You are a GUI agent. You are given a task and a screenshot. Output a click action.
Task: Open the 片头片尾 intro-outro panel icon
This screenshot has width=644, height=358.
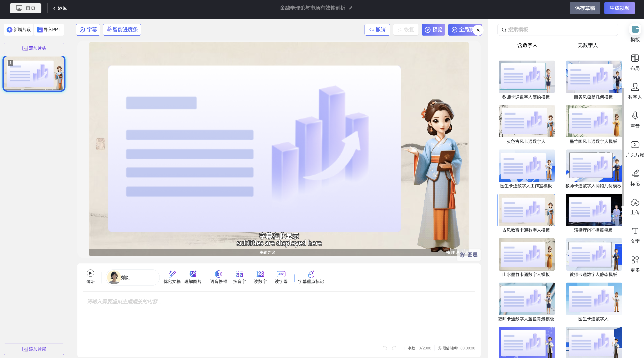635,145
